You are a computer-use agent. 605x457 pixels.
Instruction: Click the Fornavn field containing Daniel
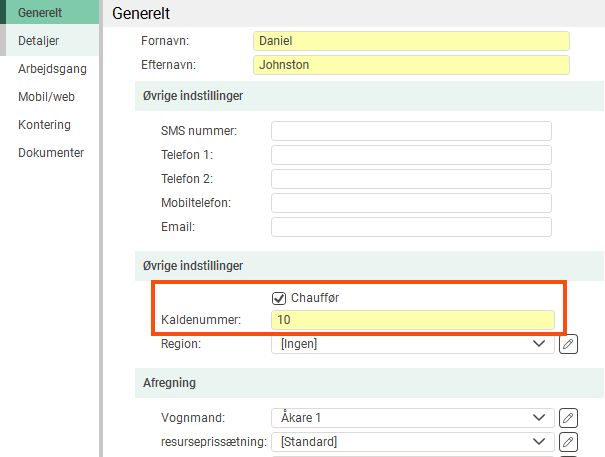coord(411,41)
